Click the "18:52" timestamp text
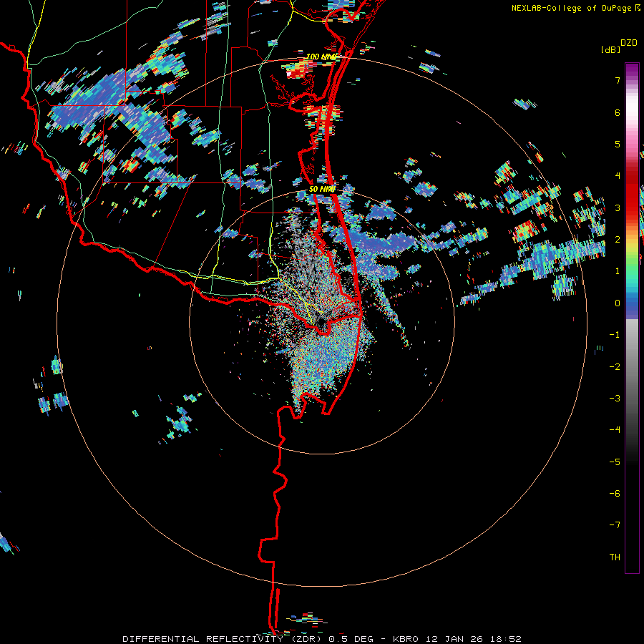 point(504,639)
